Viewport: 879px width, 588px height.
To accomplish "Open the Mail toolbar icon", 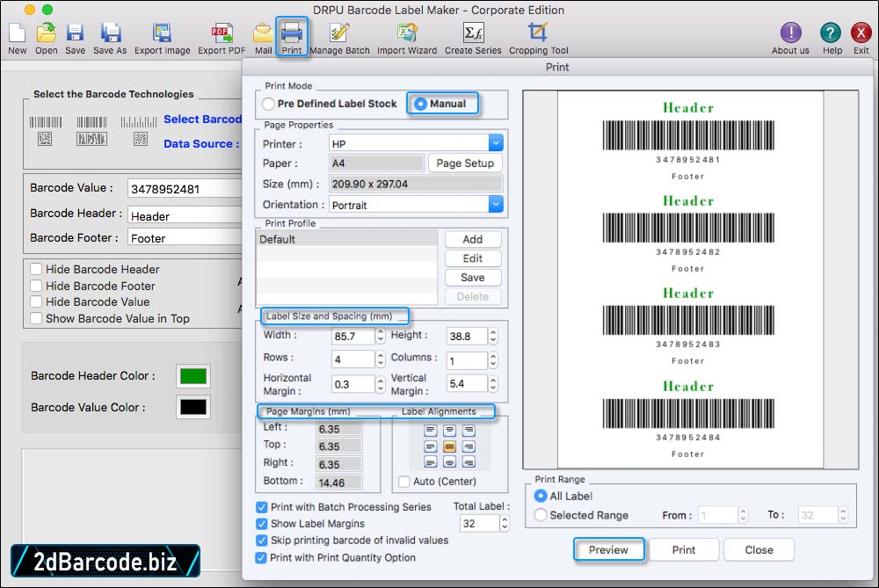I will click(263, 33).
